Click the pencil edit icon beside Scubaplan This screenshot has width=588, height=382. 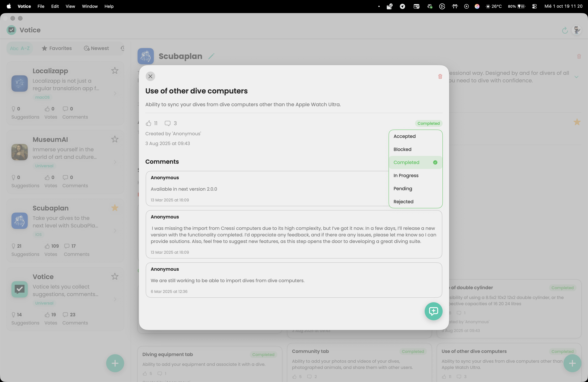(x=211, y=56)
